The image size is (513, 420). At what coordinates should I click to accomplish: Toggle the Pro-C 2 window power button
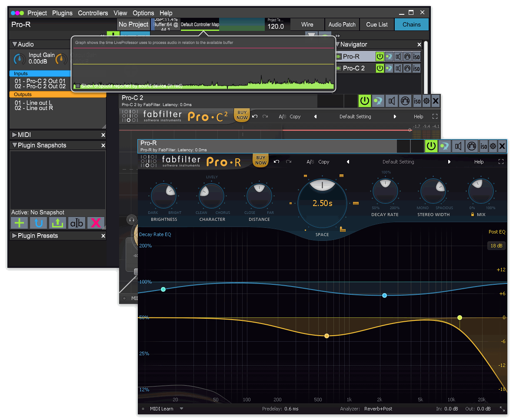pyautogui.click(x=364, y=101)
